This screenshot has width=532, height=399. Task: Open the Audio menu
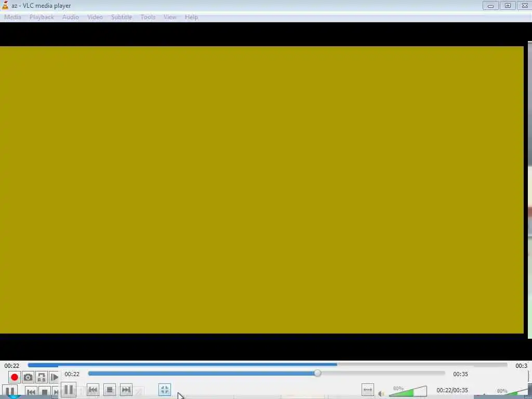coord(71,17)
